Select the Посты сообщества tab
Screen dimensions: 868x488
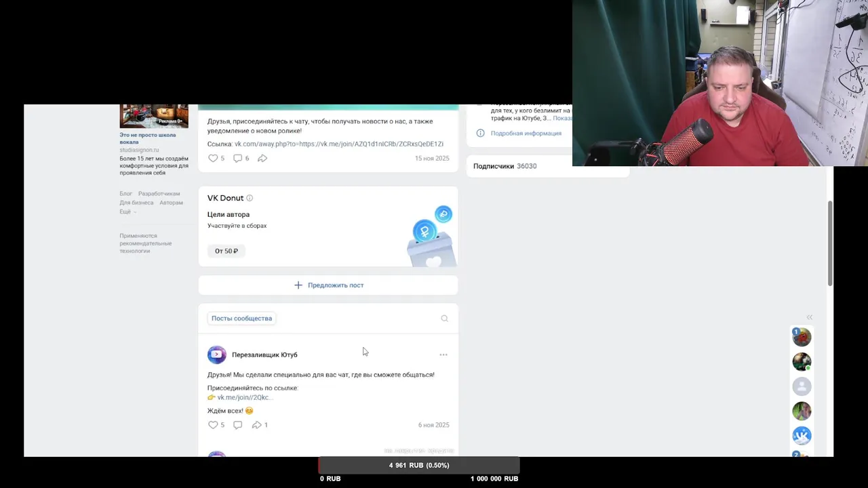click(241, 319)
